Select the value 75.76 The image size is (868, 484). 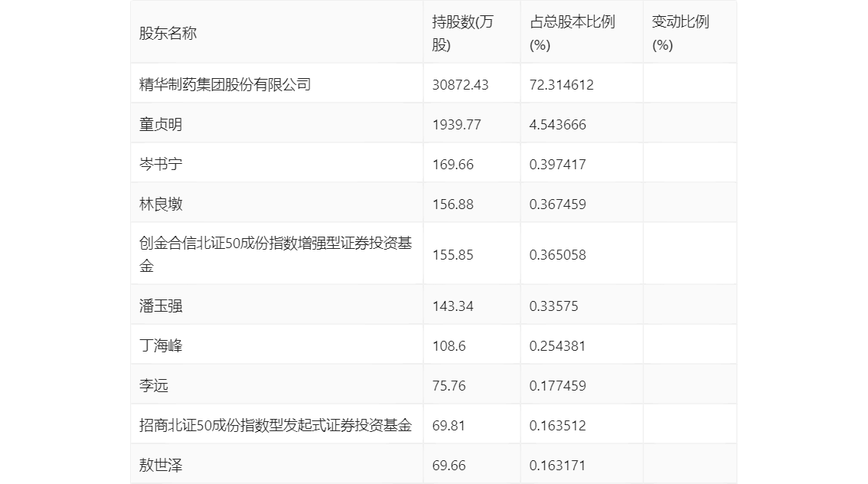click(x=449, y=386)
